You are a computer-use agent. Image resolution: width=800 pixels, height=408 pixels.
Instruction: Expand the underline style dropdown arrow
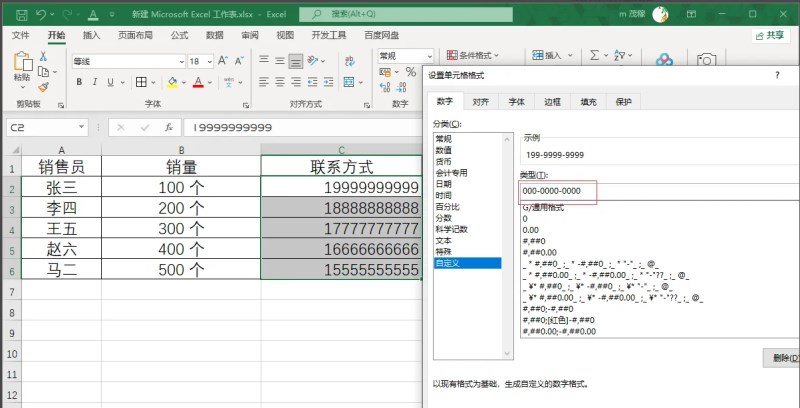(123, 82)
